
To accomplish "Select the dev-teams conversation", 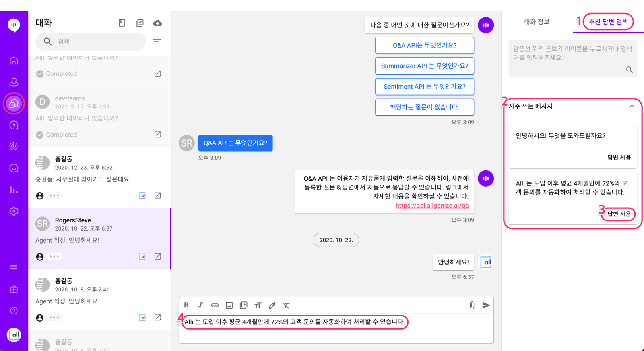I will click(99, 116).
